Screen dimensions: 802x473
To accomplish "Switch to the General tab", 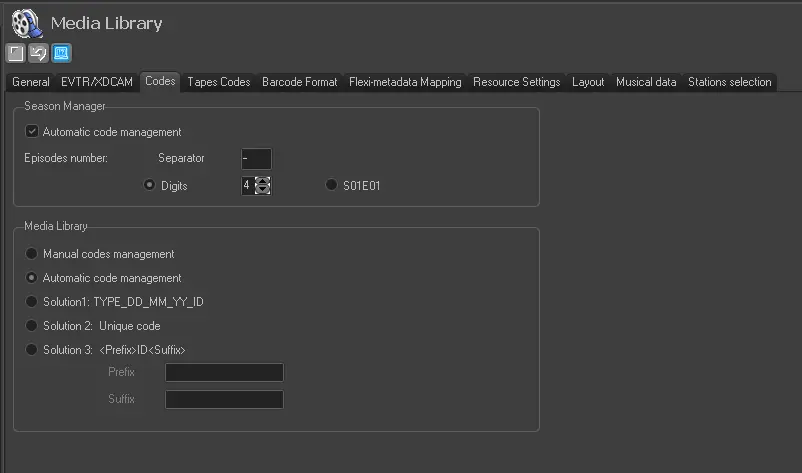I will click(31, 82).
